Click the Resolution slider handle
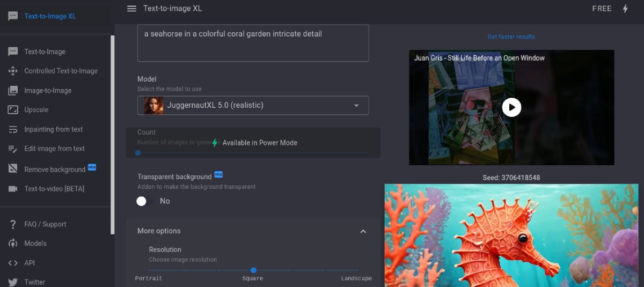The image size is (644, 287). coord(253,270)
